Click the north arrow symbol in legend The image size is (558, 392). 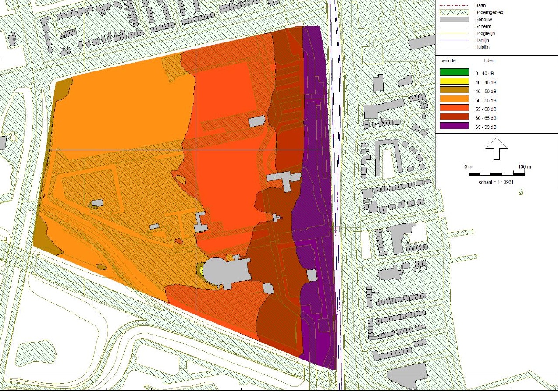coord(496,149)
